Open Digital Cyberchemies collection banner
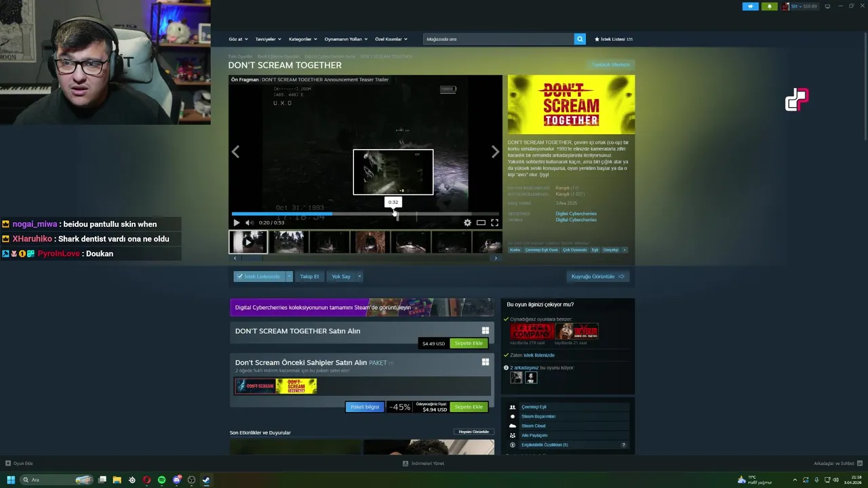The image size is (868, 488). (x=361, y=308)
